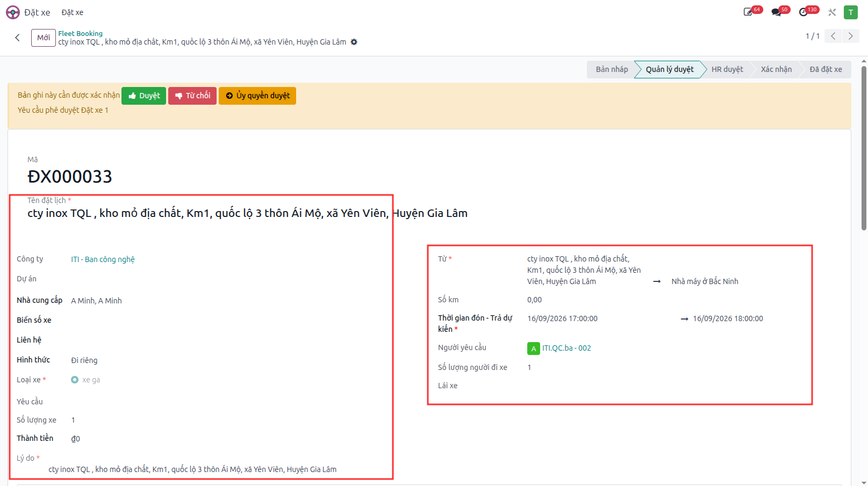The height and width of the screenshot is (486, 868).
Task: Select the Quản lý duyệt status stage
Action: pos(669,69)
